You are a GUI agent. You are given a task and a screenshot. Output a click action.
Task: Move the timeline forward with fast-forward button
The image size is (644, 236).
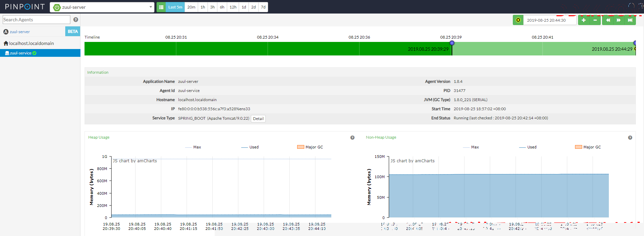619,20
